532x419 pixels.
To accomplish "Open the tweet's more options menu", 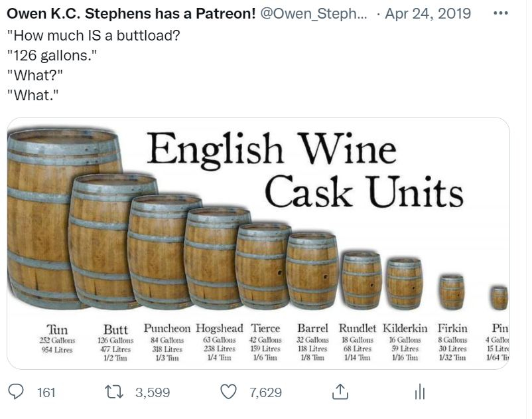I will [x=509, y=13].
